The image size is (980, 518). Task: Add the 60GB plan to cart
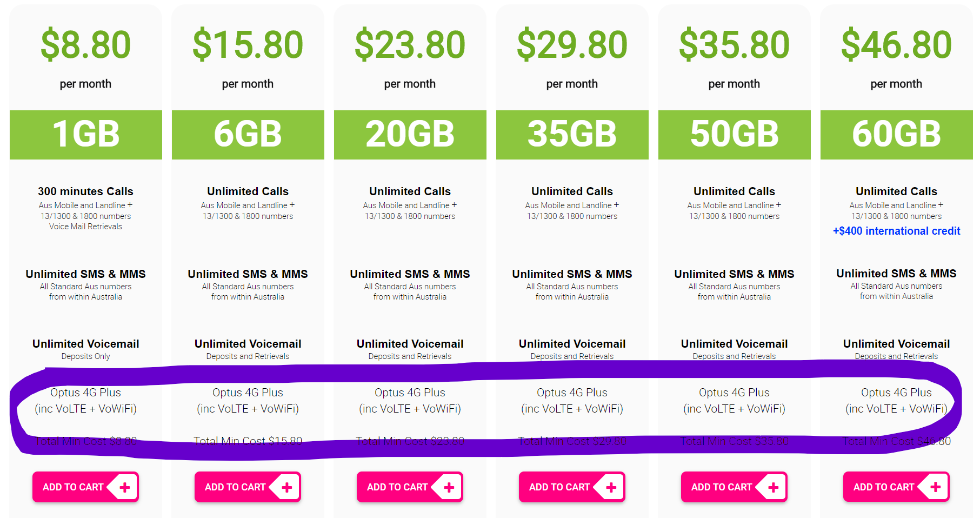[896, 487]
